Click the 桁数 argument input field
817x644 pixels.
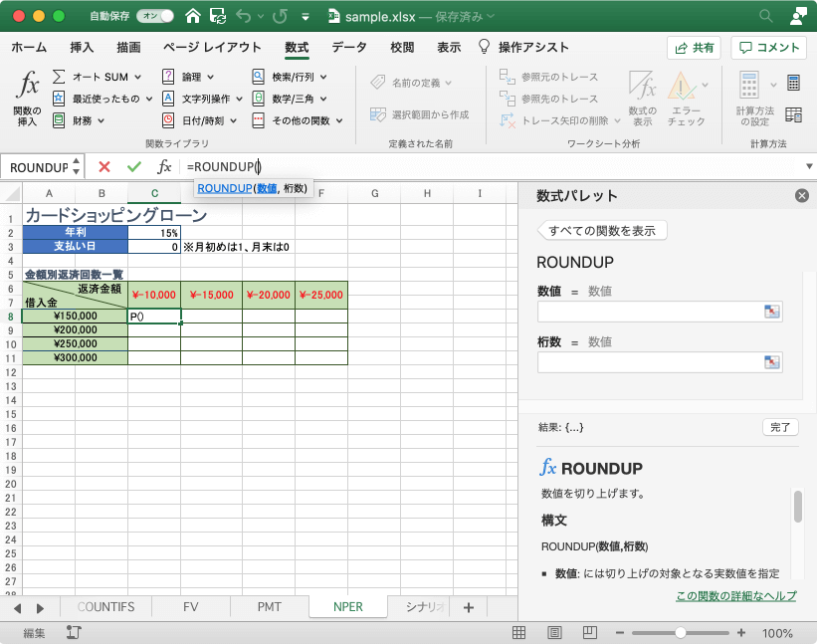coord(660,362)
